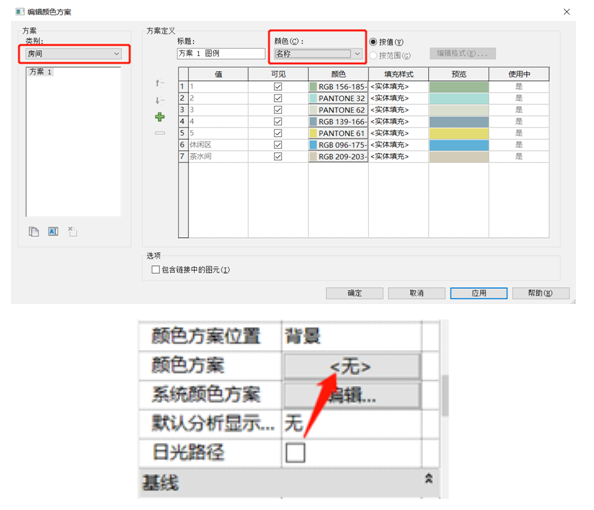This screenshot has height=510, width=594.
Task: Click the 休闲区 value cell
Action: 218,145
